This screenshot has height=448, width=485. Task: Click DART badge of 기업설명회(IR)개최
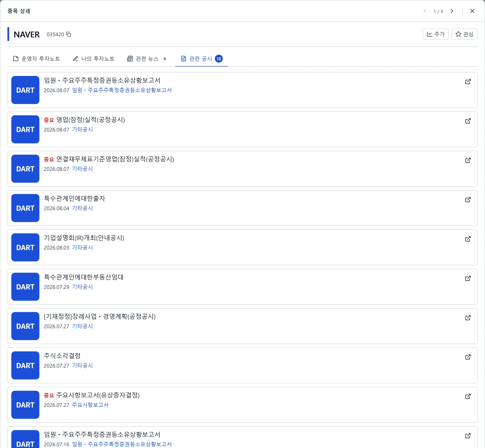(25, 247)
